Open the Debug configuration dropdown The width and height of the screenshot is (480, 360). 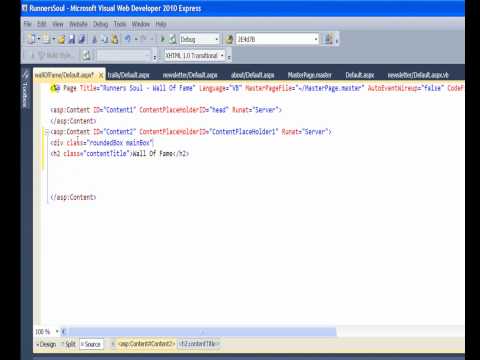point(216,39)
